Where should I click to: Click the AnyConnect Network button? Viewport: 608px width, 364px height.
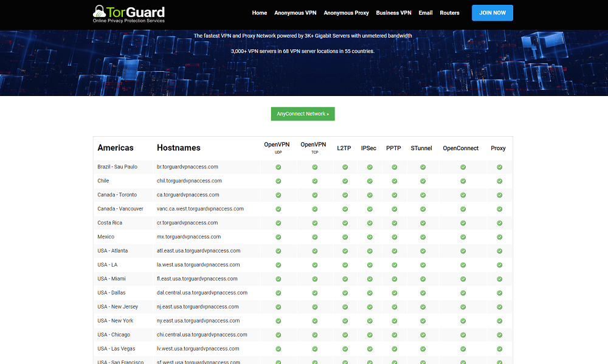(303, 114)
